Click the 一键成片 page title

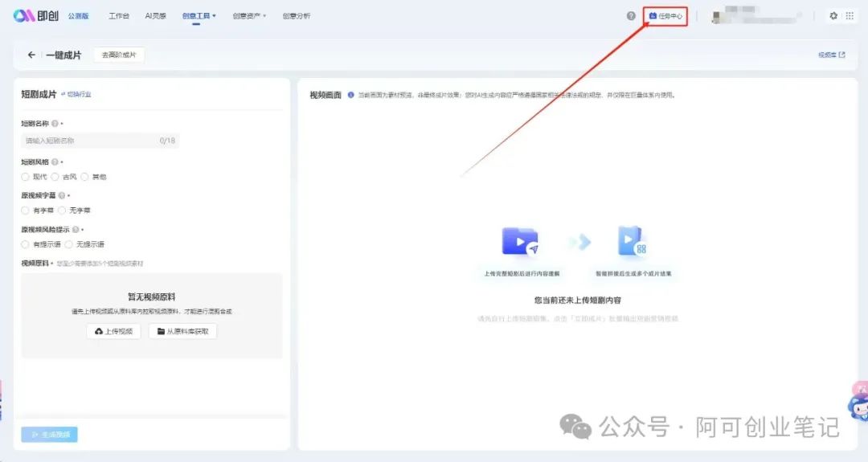pos(63,55)
